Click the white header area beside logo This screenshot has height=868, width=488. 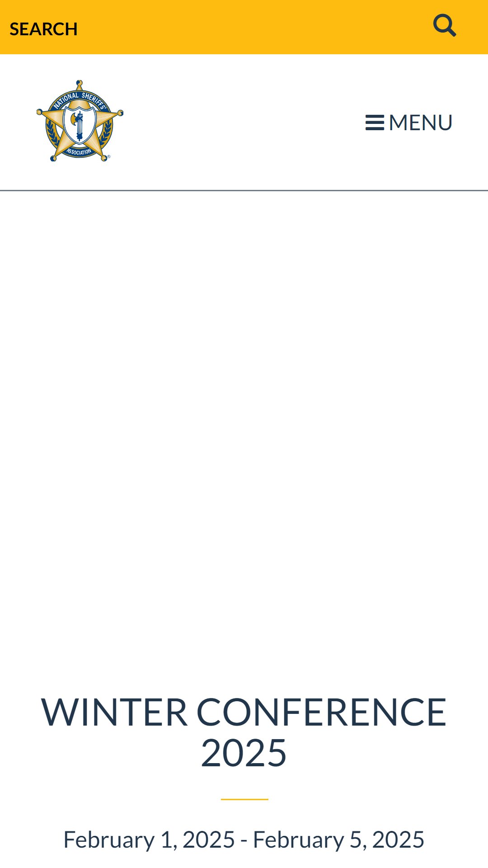tap(244, 122)
